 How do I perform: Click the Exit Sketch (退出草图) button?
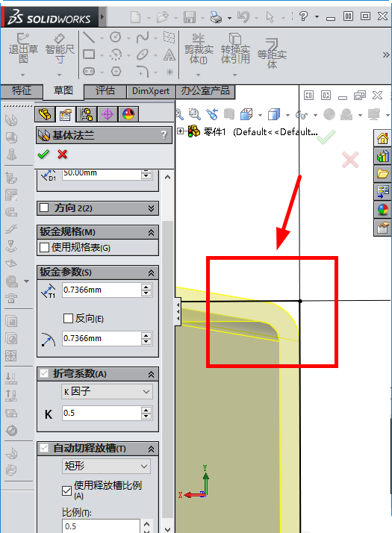[23, 49]
